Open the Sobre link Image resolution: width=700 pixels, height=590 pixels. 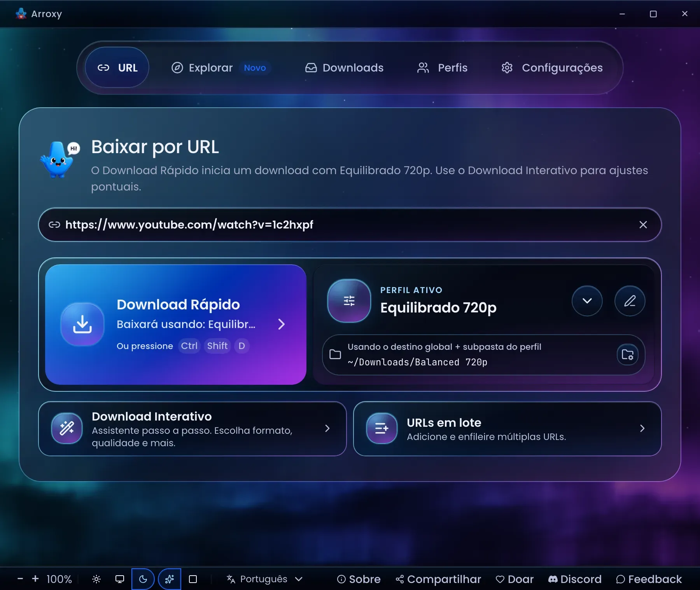[359, 579]
